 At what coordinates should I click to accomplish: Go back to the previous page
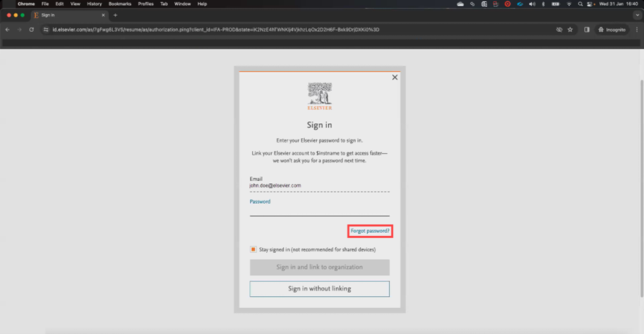(x=8, y=30)
